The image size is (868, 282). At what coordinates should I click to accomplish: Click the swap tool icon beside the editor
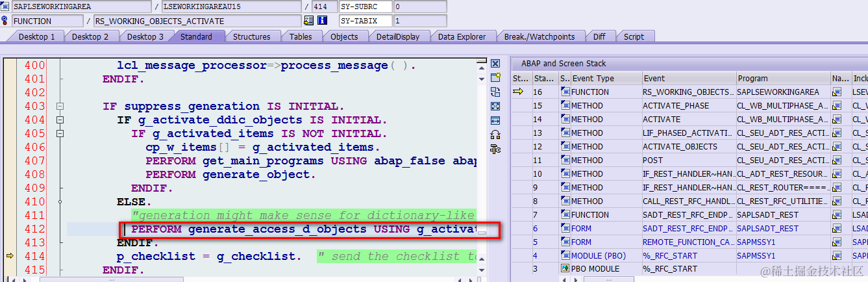tap(495, 92)
